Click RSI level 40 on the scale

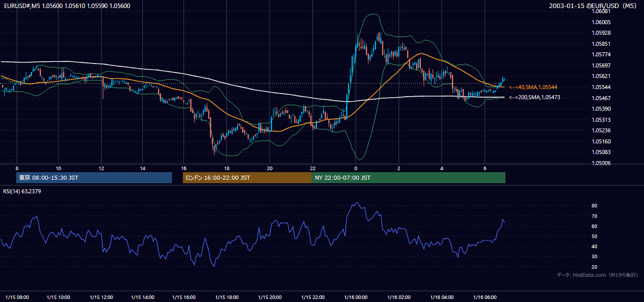pos(594,246)
